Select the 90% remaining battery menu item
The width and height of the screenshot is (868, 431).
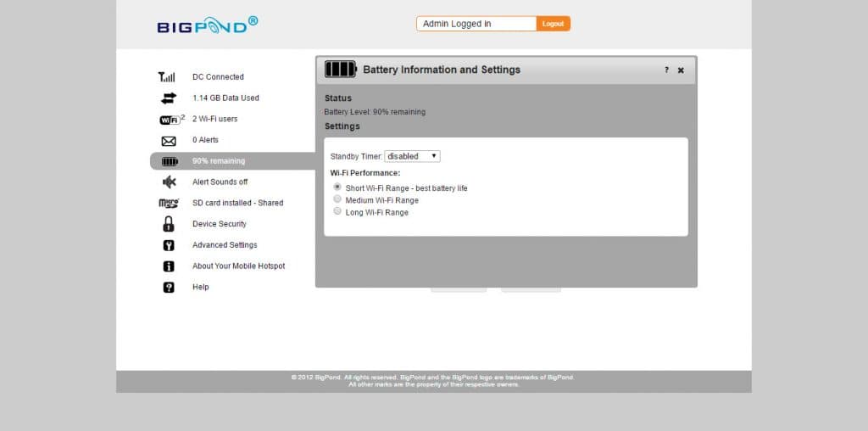point(219,161)
